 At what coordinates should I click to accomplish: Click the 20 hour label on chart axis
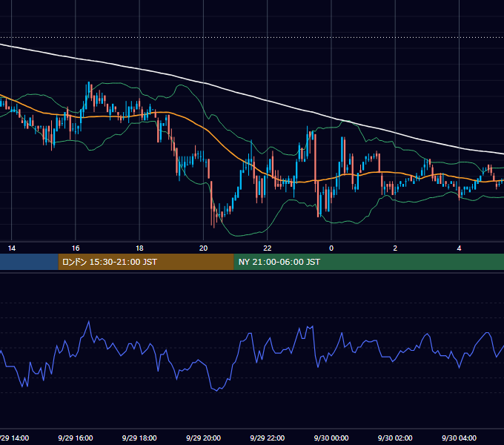click(204, 248)
